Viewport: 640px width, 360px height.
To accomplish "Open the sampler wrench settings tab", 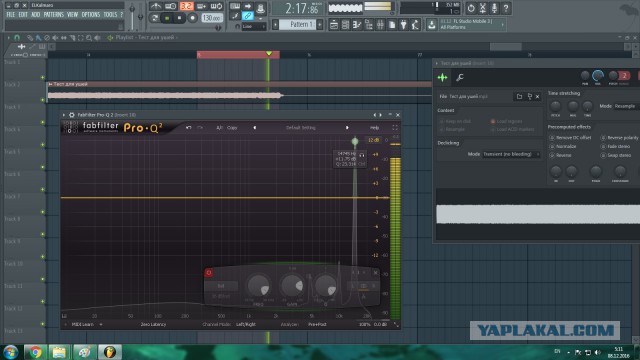I will click(x=460, y=77).
